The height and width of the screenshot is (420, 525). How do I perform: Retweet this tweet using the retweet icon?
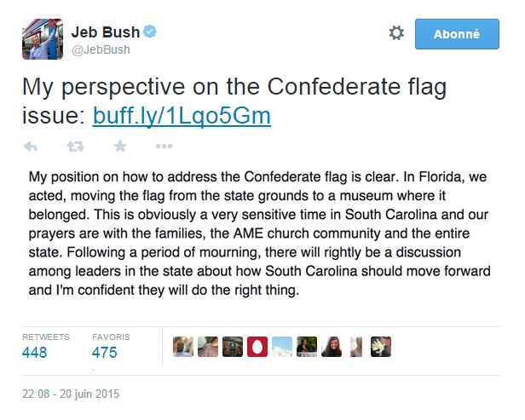(x=75, y=147)
